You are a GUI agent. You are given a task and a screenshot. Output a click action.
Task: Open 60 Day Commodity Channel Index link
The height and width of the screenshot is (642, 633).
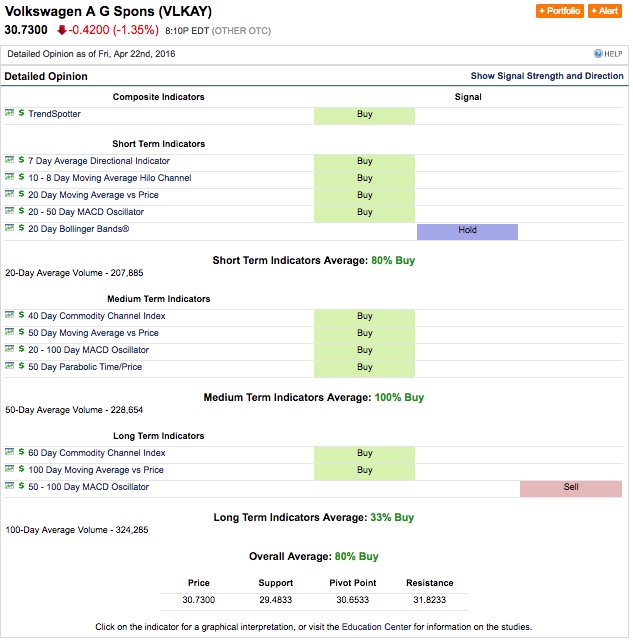point(97,453)
